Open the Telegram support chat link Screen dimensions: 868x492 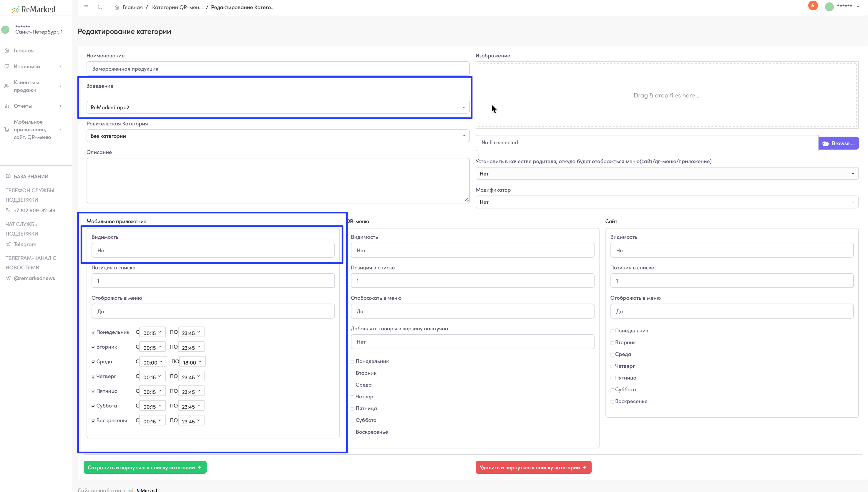coord(25,244)
